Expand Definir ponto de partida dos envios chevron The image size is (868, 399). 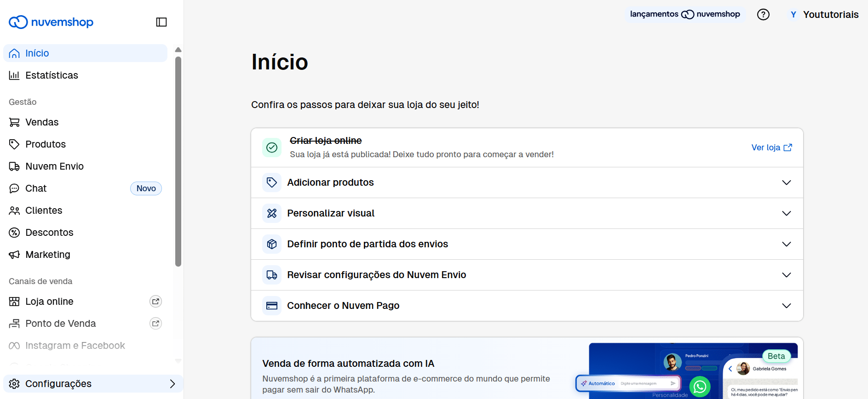(787, 244)
